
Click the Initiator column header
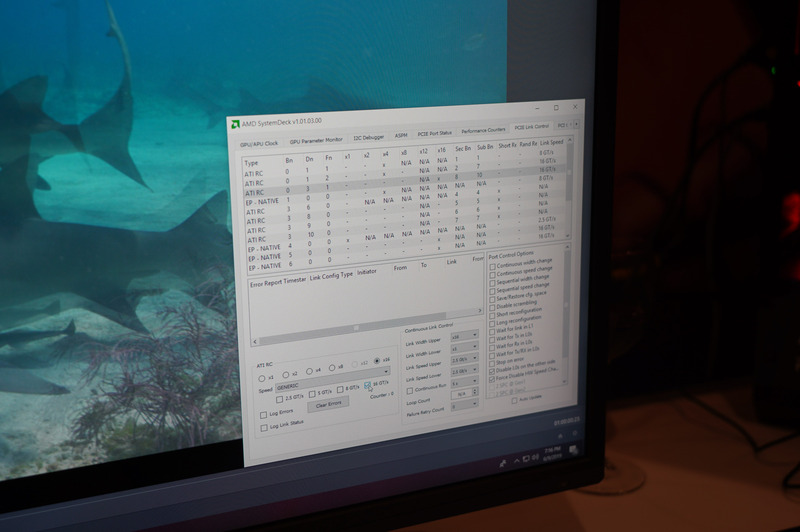coord(367,272)
